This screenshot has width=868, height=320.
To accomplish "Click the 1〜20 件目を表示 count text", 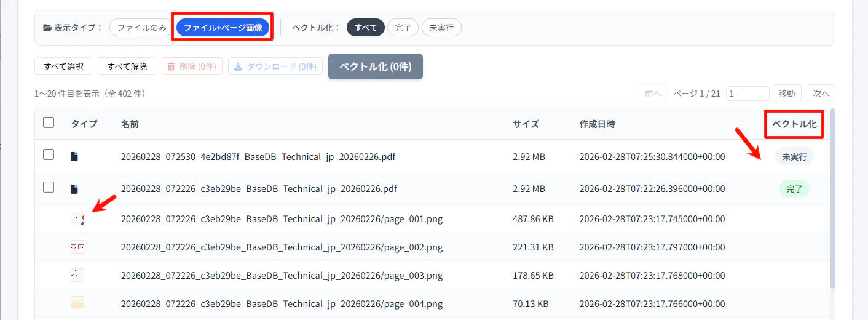I will [x=90, y=94].
